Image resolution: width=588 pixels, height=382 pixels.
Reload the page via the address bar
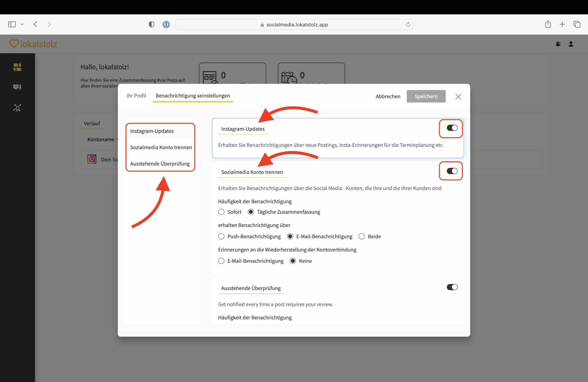click(408, 24)
